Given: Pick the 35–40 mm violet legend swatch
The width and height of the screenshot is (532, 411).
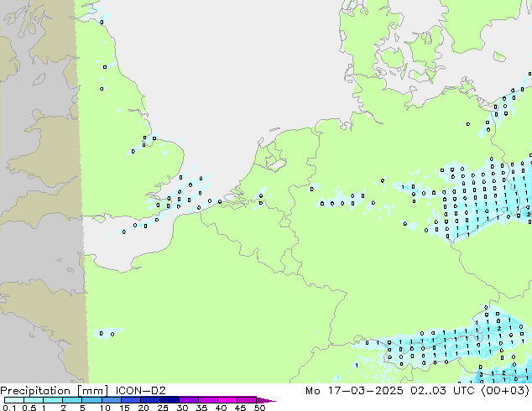Looking at the screenshot, I should [208, 400].
